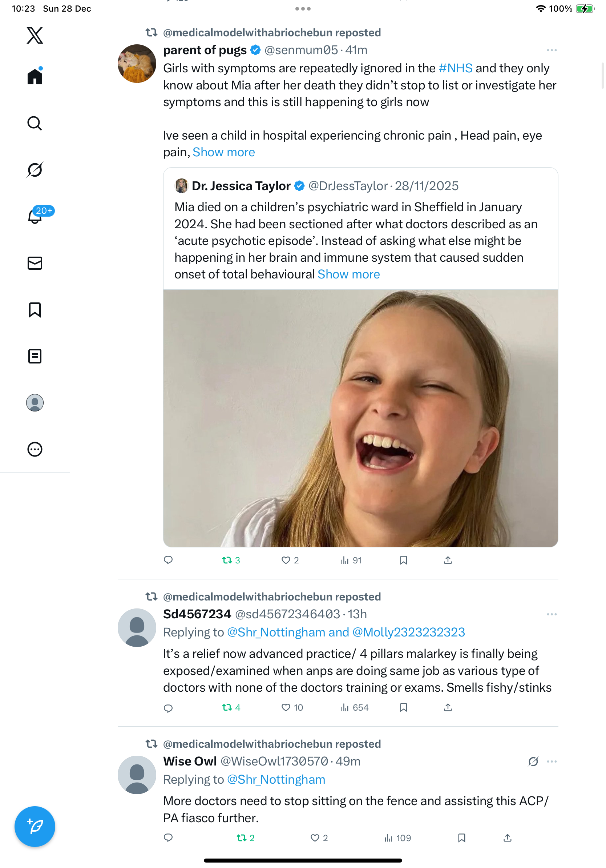The width and height of the screenshot is (606, 868).
Task: Open Bookmarks in the sidebar
Action: pyautogui.click(x=35, y=310)
